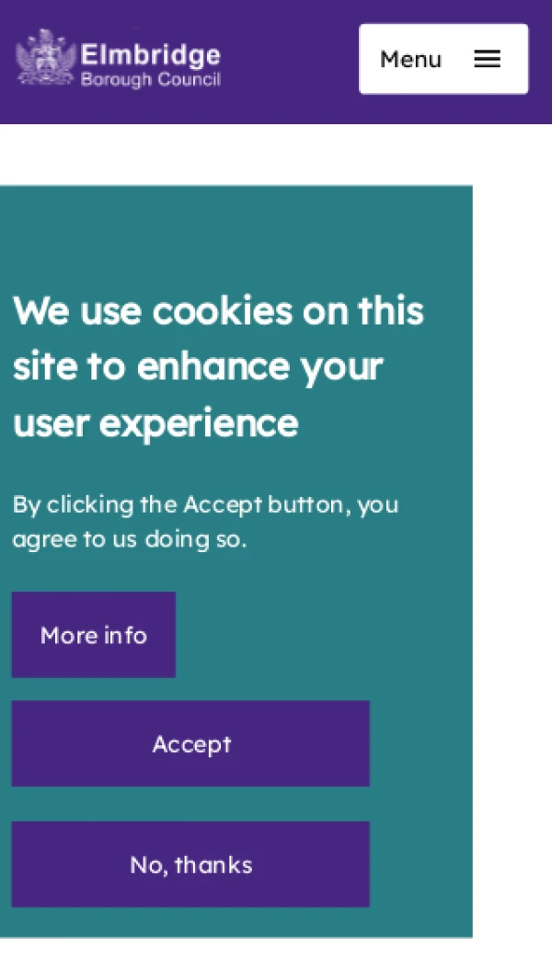Click the white strip below the cookie banner
This screenshot has width=552, height=980.
[x=276, y=959]
